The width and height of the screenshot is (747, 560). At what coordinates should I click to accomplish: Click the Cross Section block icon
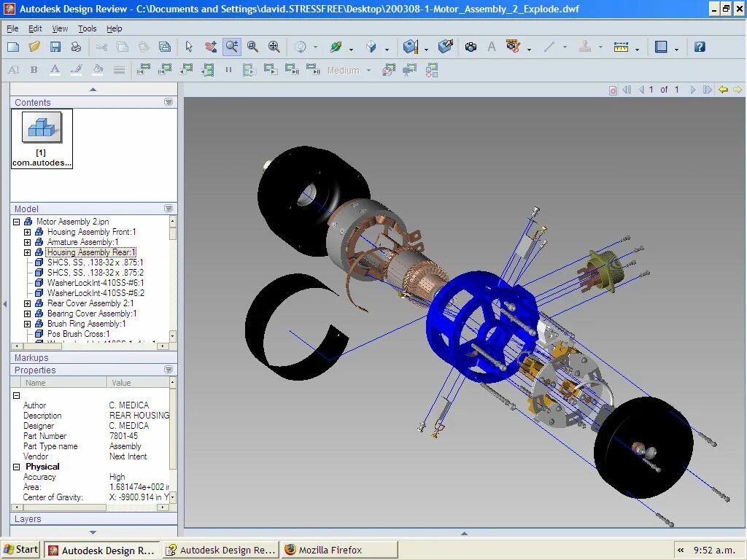coord(411,47)
